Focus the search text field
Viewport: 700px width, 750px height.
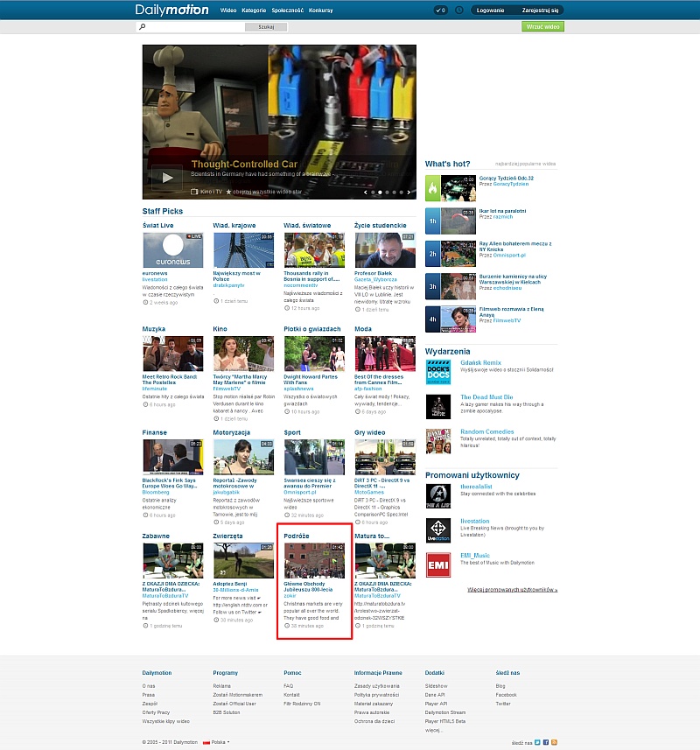[195, 27]
